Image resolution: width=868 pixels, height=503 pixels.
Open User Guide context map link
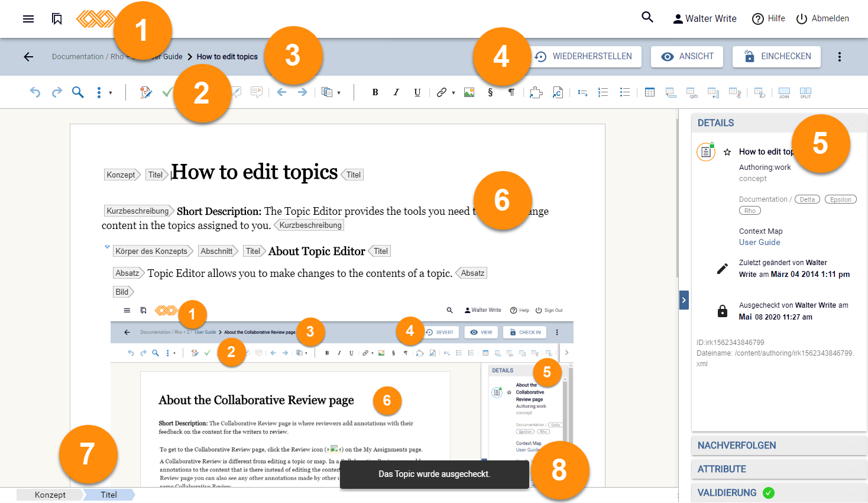pyautogui.click(x=759, y=242)
